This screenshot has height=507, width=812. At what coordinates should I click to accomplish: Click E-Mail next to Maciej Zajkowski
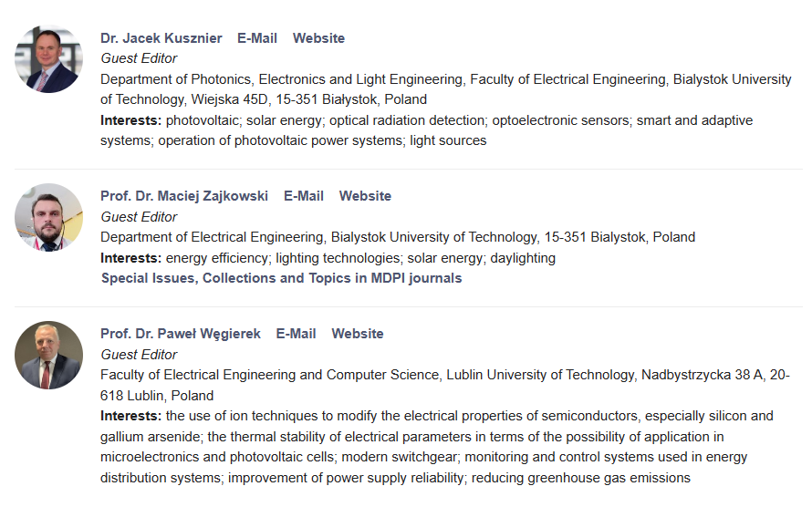pos(304,196)
